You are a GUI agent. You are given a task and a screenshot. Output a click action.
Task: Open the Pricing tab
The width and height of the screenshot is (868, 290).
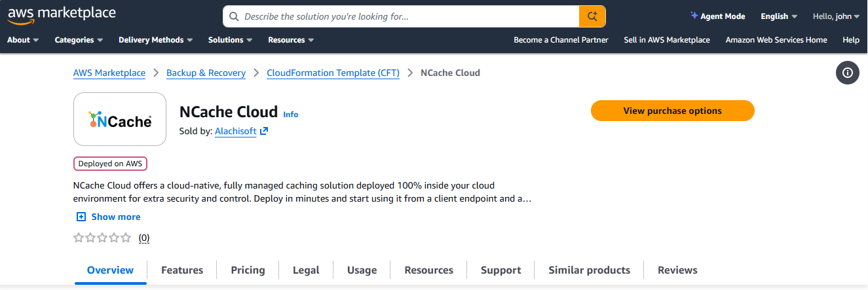pos(248,270)
